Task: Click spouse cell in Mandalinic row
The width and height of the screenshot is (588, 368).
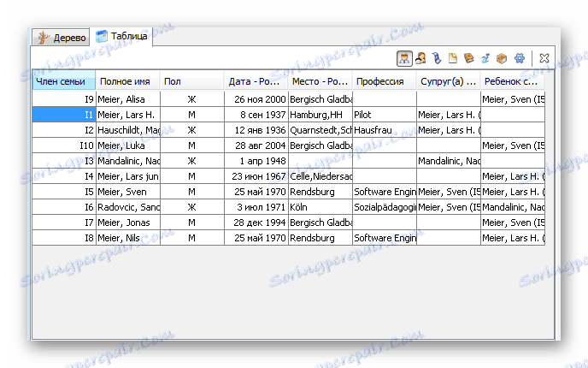Action: [449, 161]
